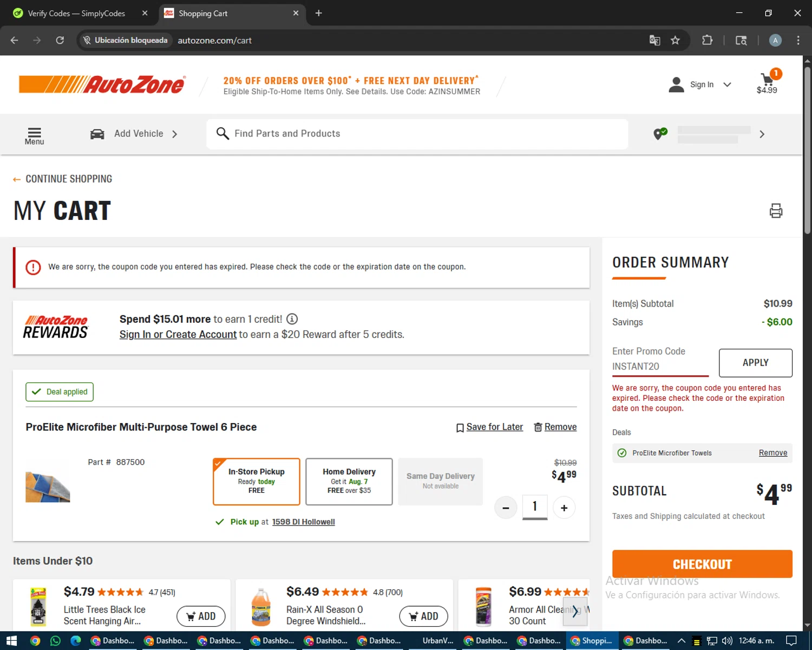Screen dimensions: 812x650
Task: Expand Add Vehicle chevron
Action: (174, 134)
